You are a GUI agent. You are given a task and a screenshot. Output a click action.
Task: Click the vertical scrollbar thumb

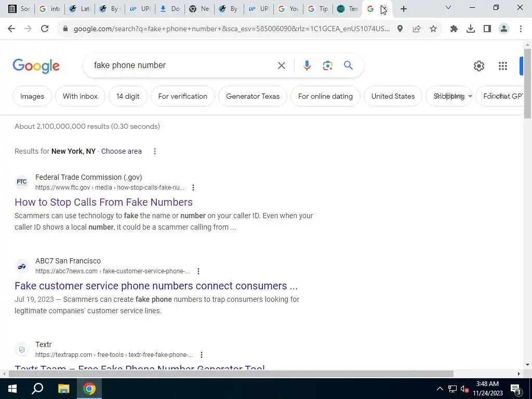527,84
